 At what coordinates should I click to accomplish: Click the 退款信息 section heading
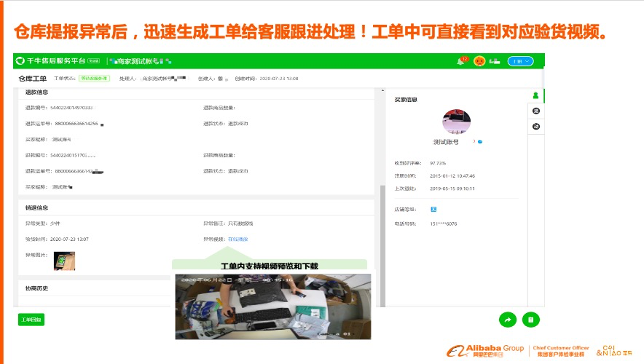coord(36,92)
